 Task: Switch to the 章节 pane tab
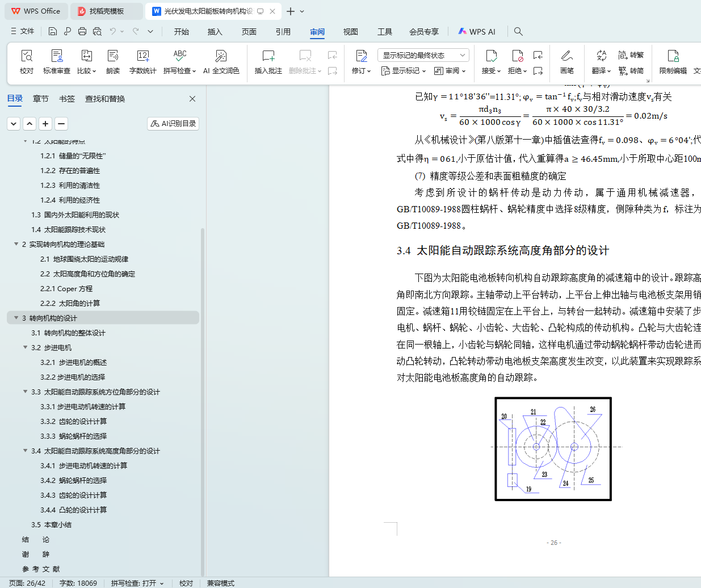(x=41, y=99)
